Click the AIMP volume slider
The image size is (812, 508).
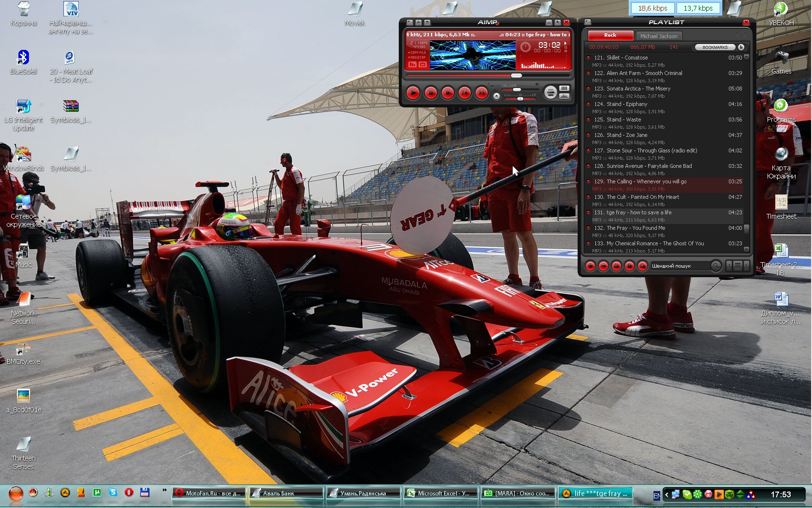(x=520, y=90)
